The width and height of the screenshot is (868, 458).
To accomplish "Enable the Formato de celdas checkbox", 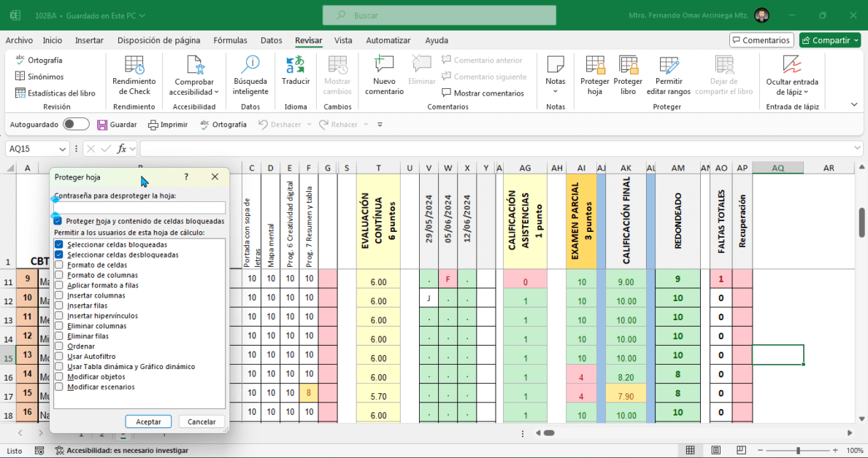I will tap(59, 265).
